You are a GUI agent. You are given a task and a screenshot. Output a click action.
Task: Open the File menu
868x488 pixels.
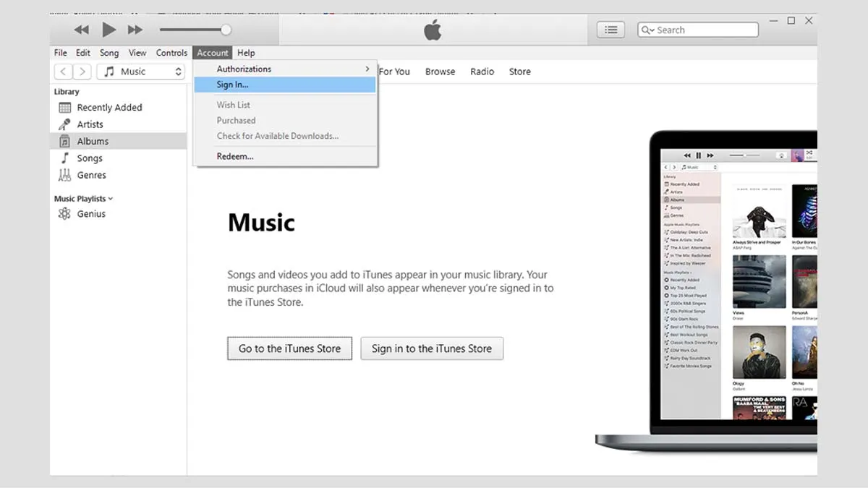[x=61, y=53]
